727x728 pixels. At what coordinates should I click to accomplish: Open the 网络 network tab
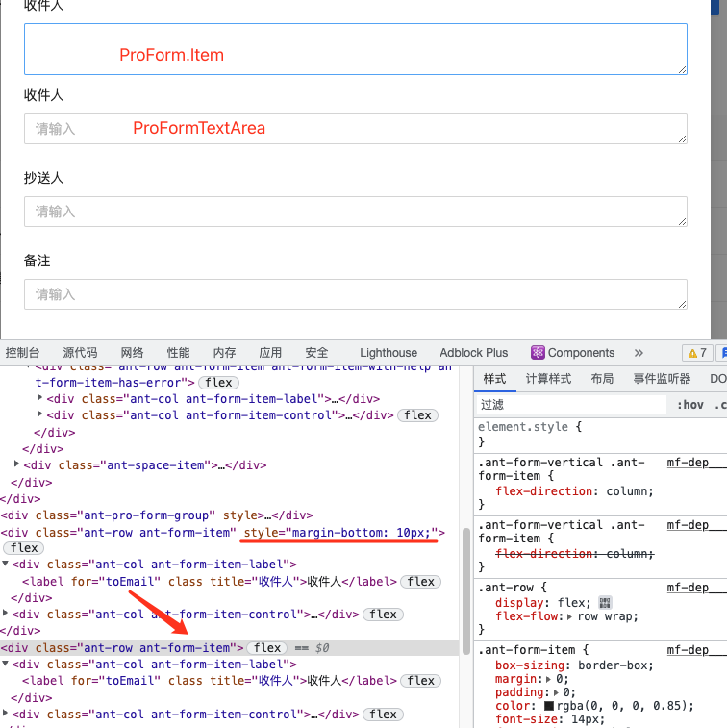click(x=132, y=353)
